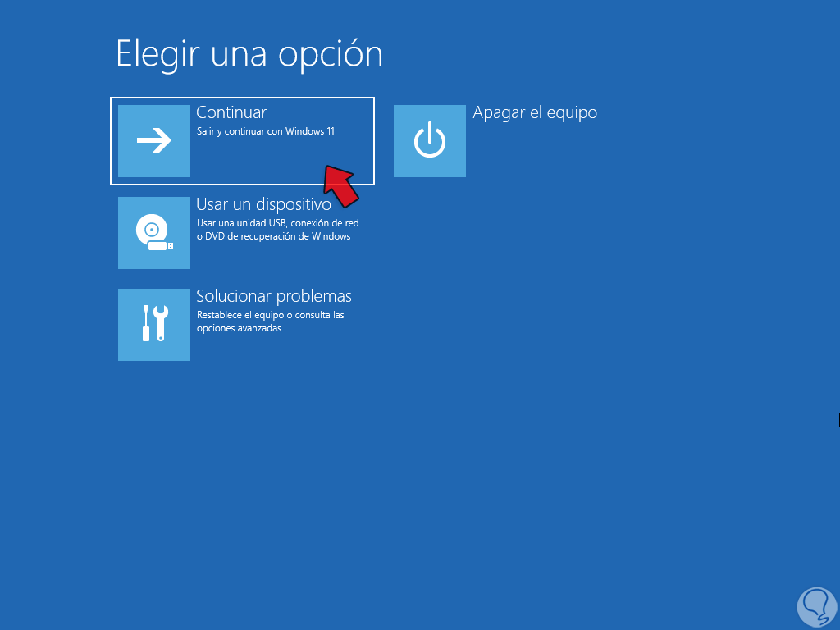This screenshot has width=840, height=630.
Task: Open the 'Usar un dispositivo' option title
Action: pyautogui.click(x=263, y=204)
